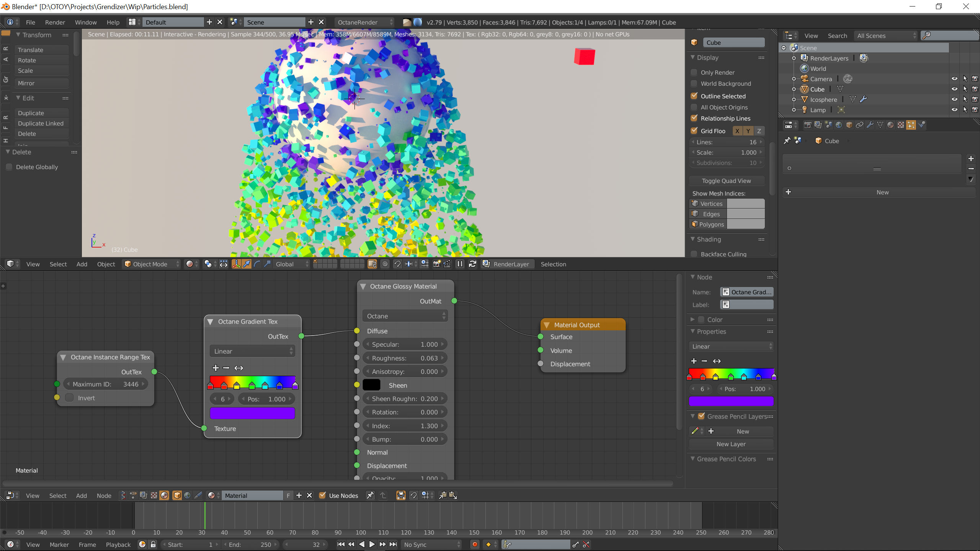Open the Render menu
The width and height of the screenshot is (980, 551).
tap(55, 22)
